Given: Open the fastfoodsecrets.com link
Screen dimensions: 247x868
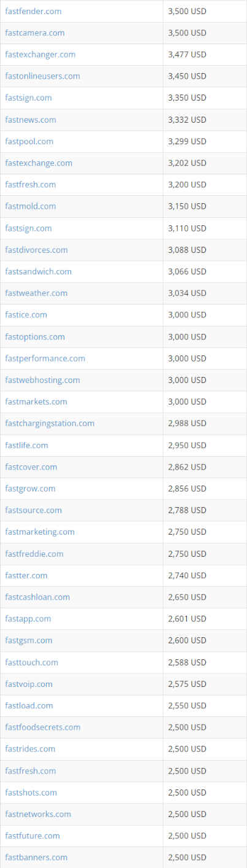Looking at the screenshot, I should click(x=43, y=727).
